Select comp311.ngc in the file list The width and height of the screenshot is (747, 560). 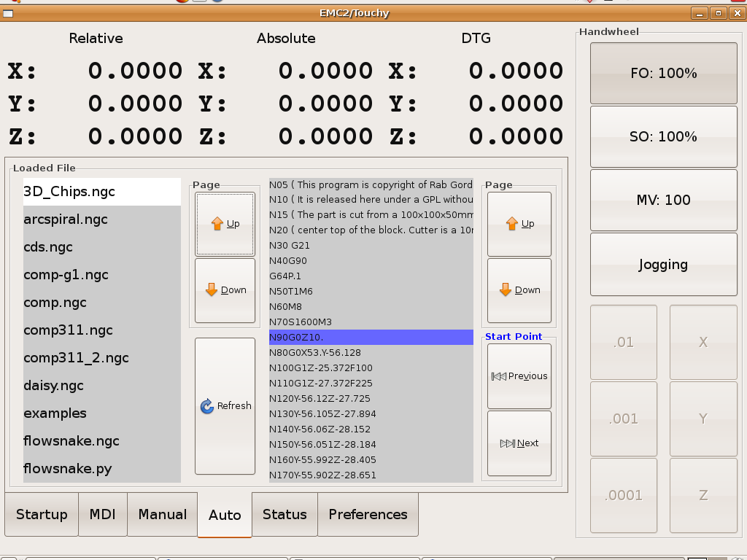point(102,330)
